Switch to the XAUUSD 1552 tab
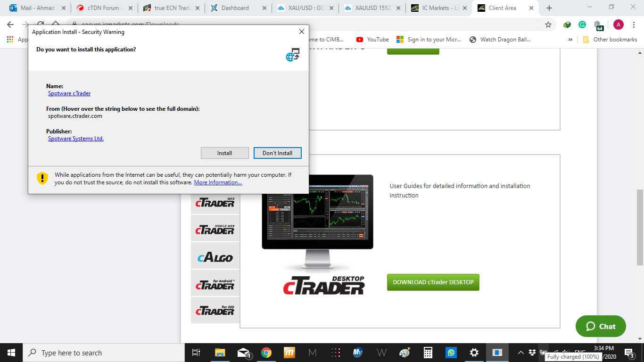Screen dimensions: 644x362 tap(372, 8)
